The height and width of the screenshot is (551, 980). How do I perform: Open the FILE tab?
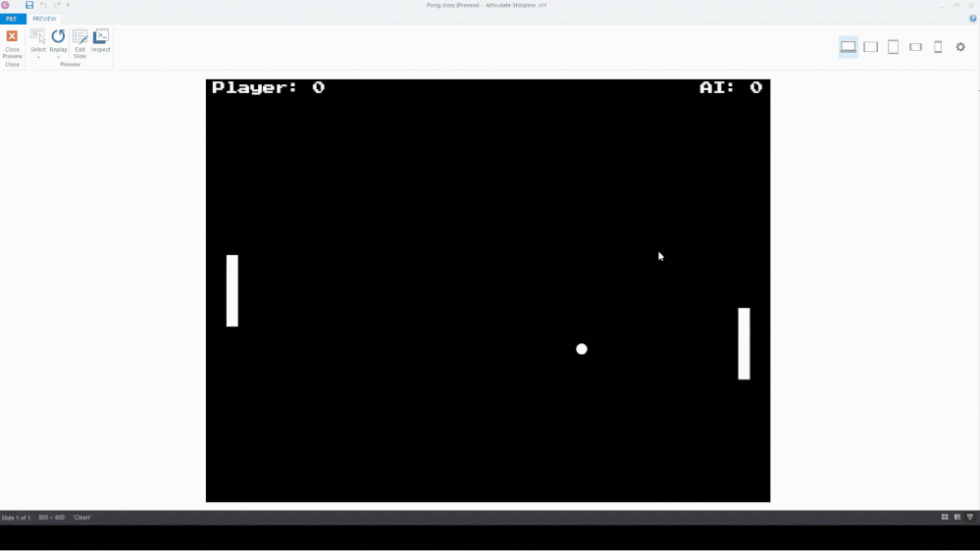[x=11, y=19]
